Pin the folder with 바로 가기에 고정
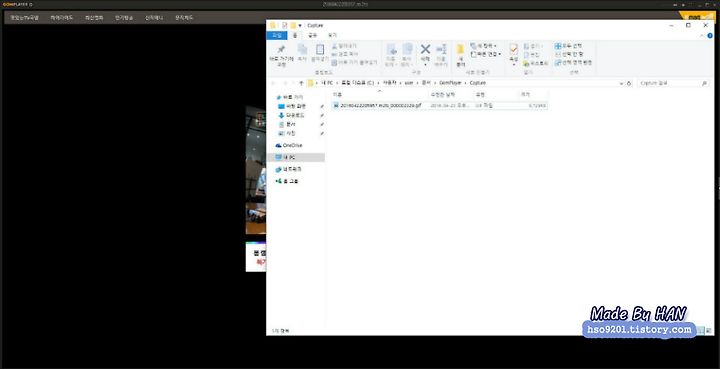Image resolution: width=720 pixels, height=369 pixels. [x=281, y=56]
